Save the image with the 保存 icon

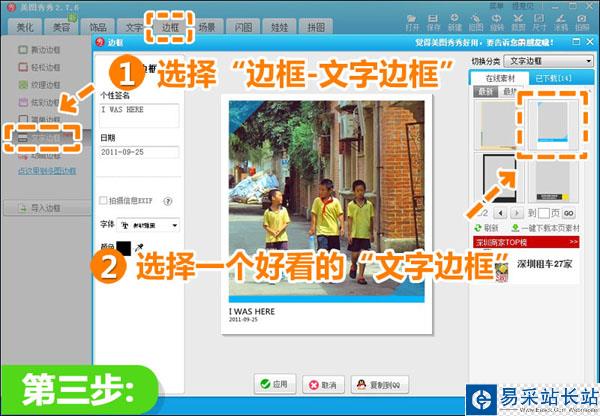coord(433,23)
